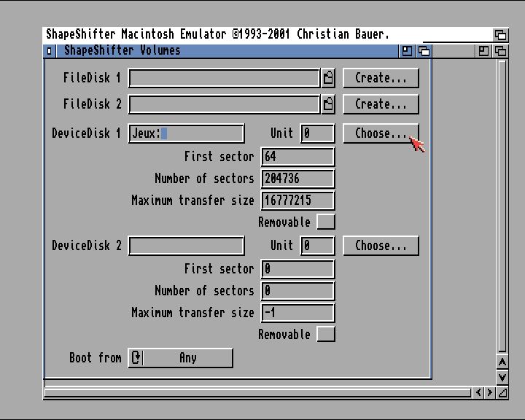Viewport: 525px width, 420px height.
Task: Click the Volumes window close gadget
Action: click(x=50, y=51)
